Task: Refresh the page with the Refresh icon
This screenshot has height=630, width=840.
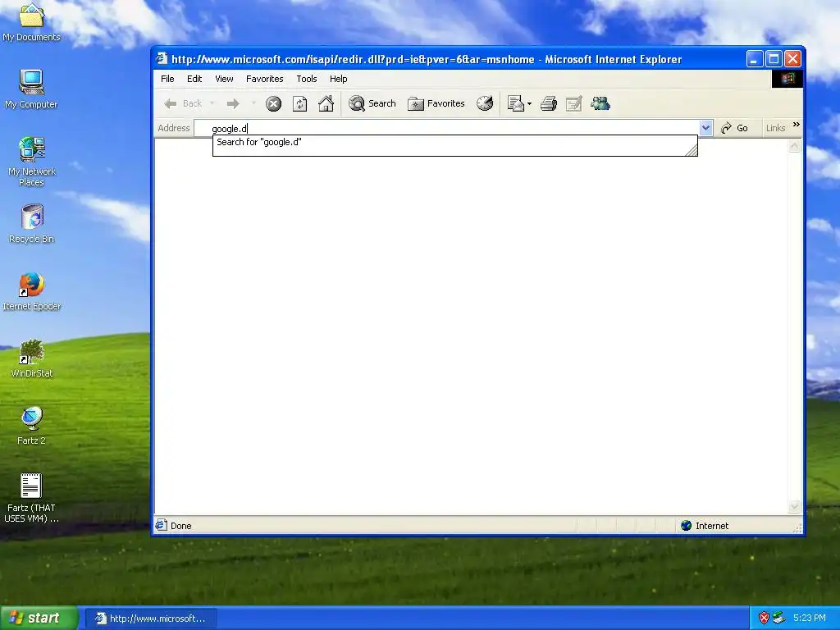Action: [x=300, y=103]
